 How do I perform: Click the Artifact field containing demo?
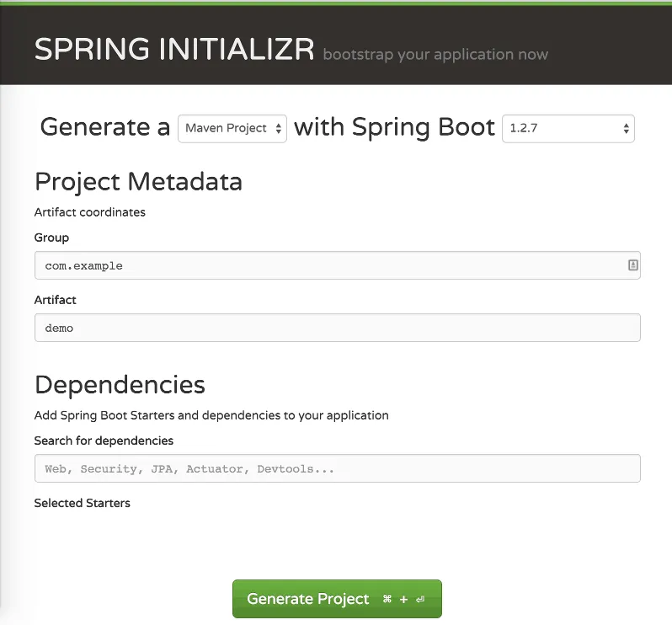click(x=338, y=328)
